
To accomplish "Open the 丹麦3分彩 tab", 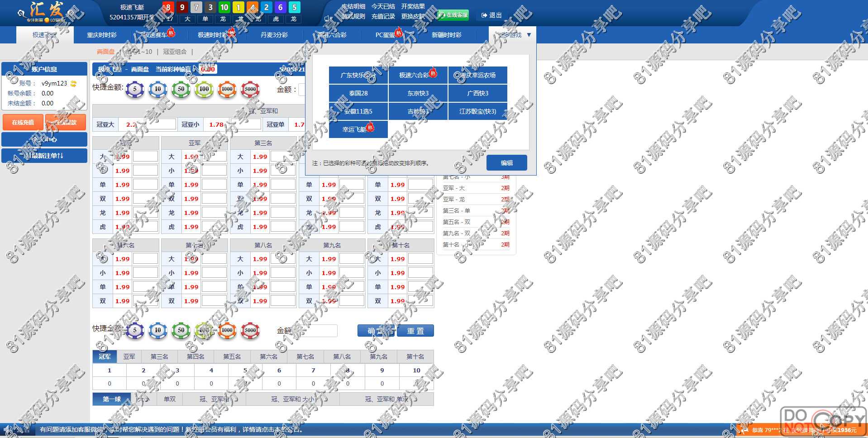I will coord(274,35).
